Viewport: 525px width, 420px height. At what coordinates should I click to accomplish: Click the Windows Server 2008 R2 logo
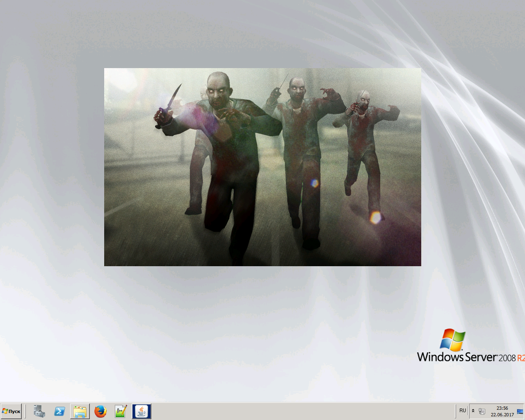pos(468,347)
